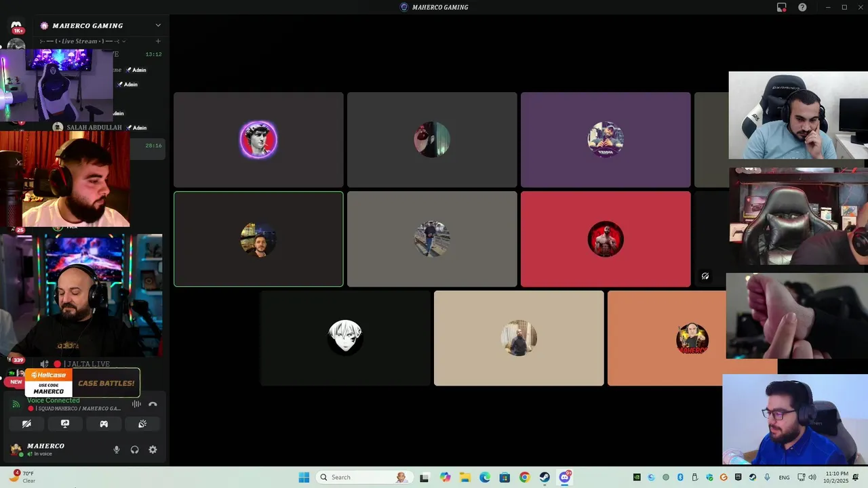The image size is (868, 488).
Task: Click the blue-shirt webcam overlay at top right
Action: click(x=798, y=115)
